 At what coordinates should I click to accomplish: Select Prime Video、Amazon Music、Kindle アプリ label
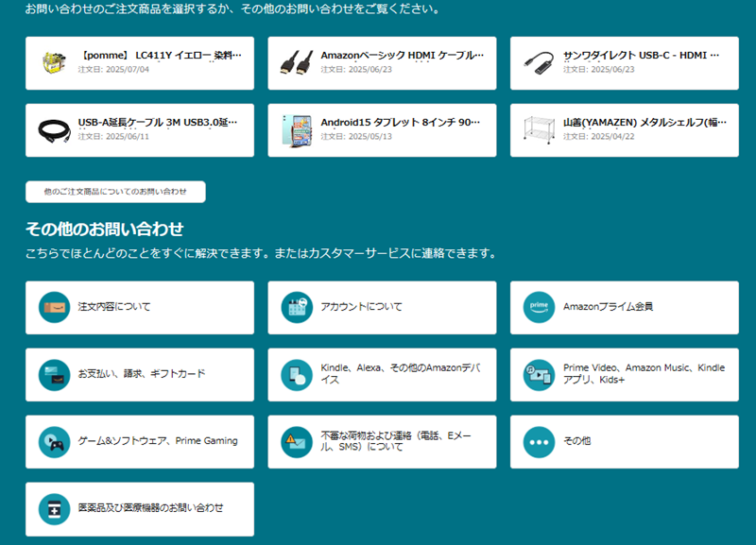[x=644, y=373]
